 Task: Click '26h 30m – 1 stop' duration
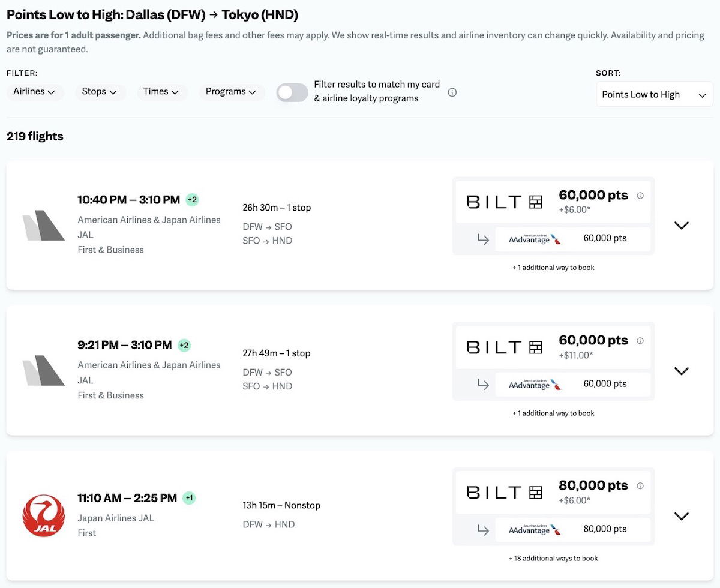pyautogui.click(x=277, y=208)
